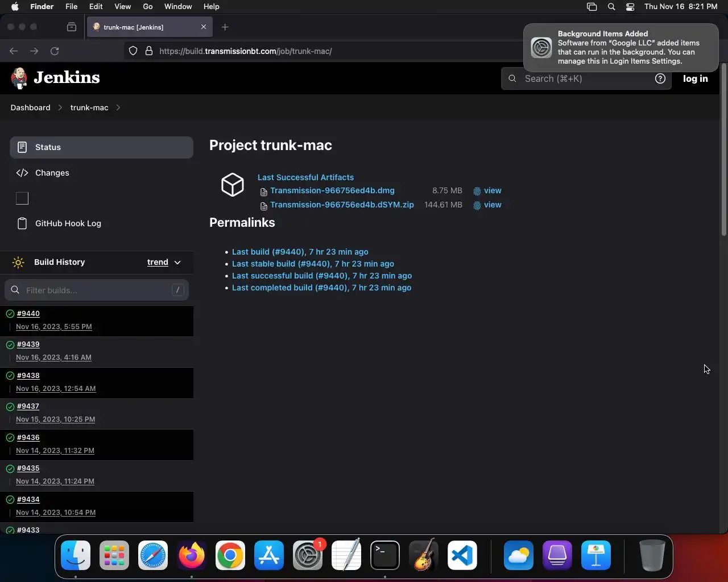Go to Dashboard breadcrumb

(x=30, y=107)
